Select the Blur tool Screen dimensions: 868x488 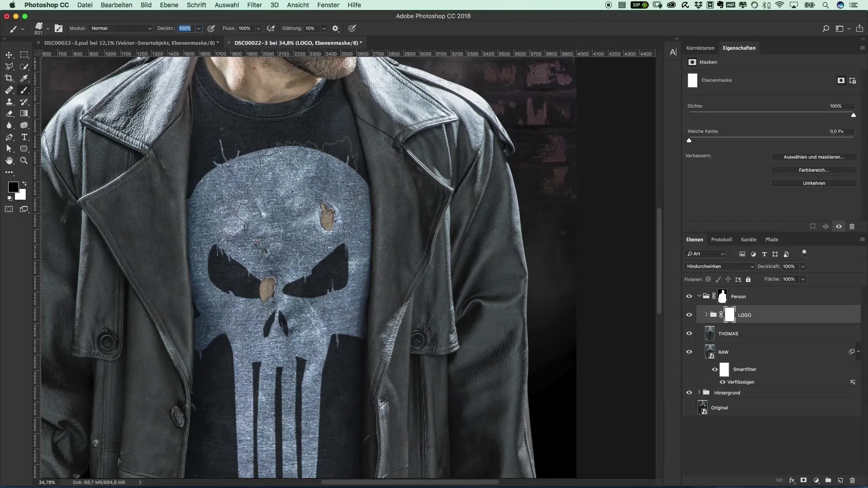9,125
